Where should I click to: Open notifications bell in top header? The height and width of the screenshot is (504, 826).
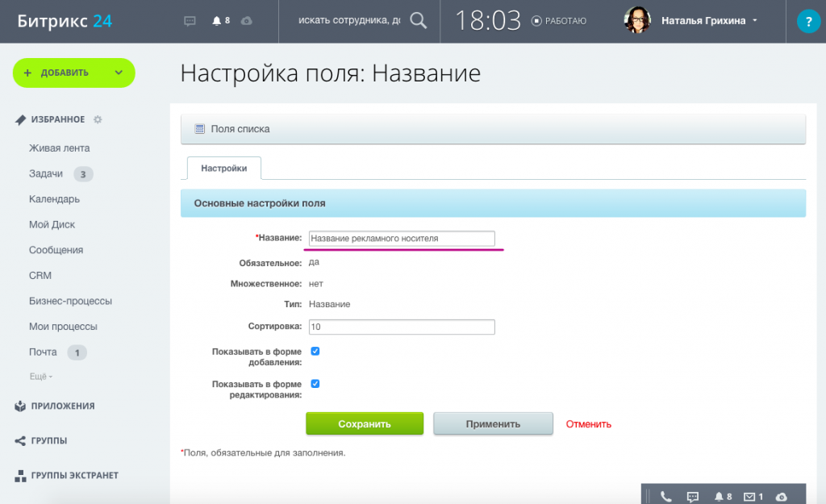coord(216,20)
